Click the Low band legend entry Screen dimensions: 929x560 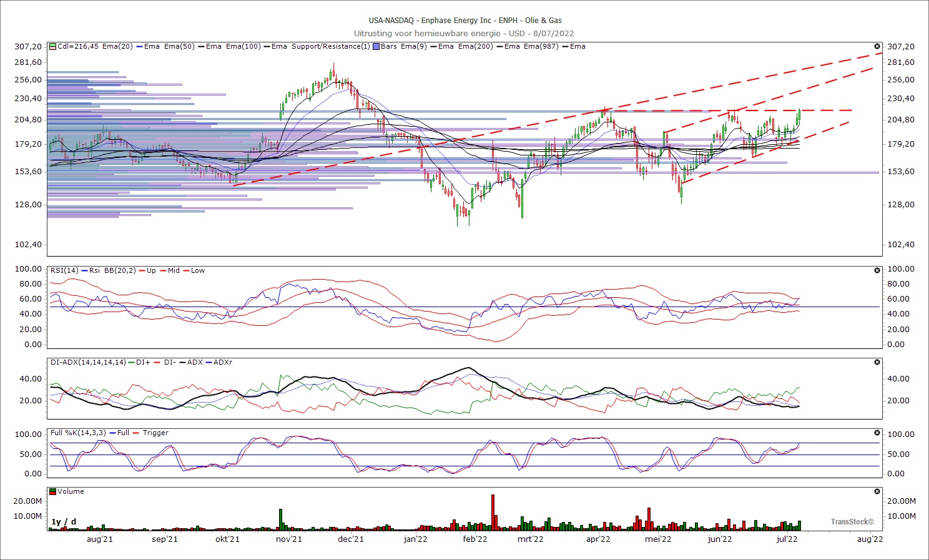pos(193,270)
